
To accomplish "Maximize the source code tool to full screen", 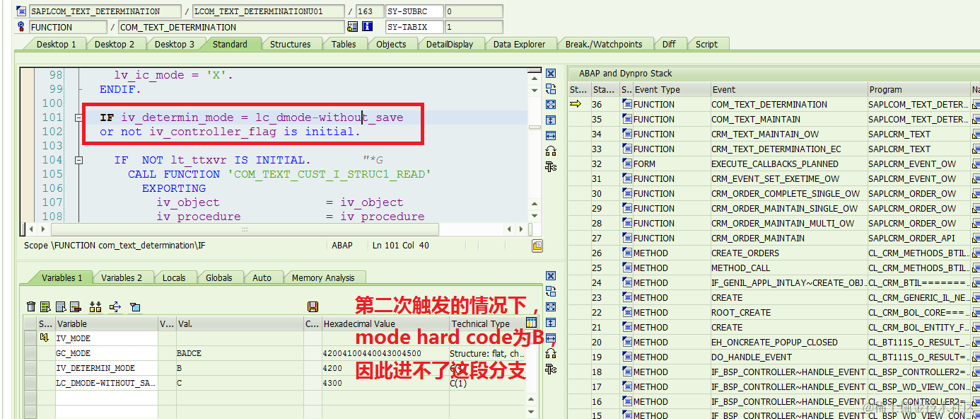I will (x=551, y=105).
